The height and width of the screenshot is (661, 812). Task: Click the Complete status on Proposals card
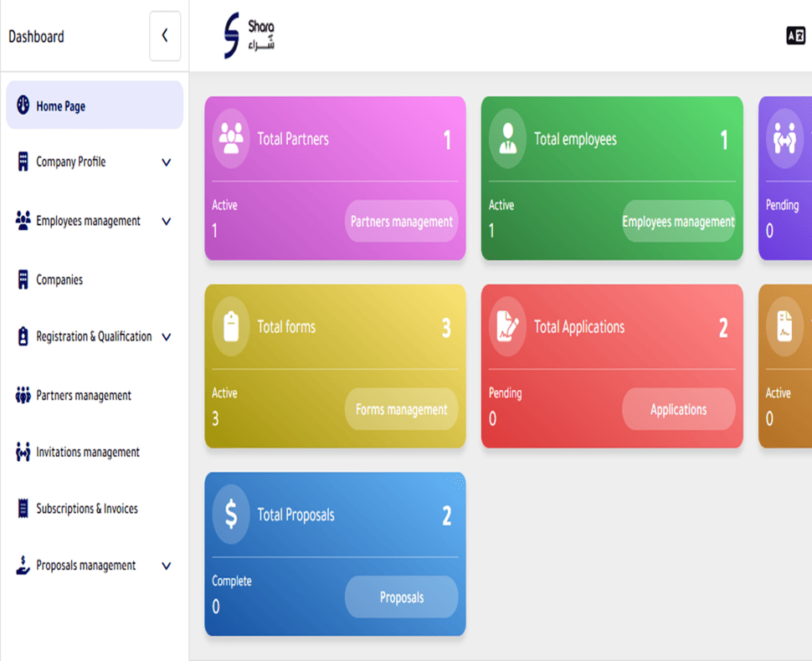click(232, 581)
